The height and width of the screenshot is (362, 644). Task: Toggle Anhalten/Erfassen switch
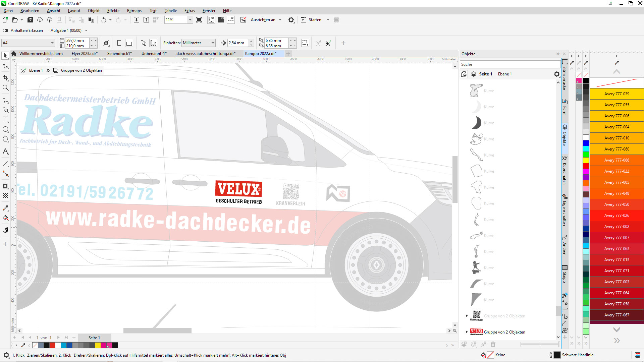(5, 31)
